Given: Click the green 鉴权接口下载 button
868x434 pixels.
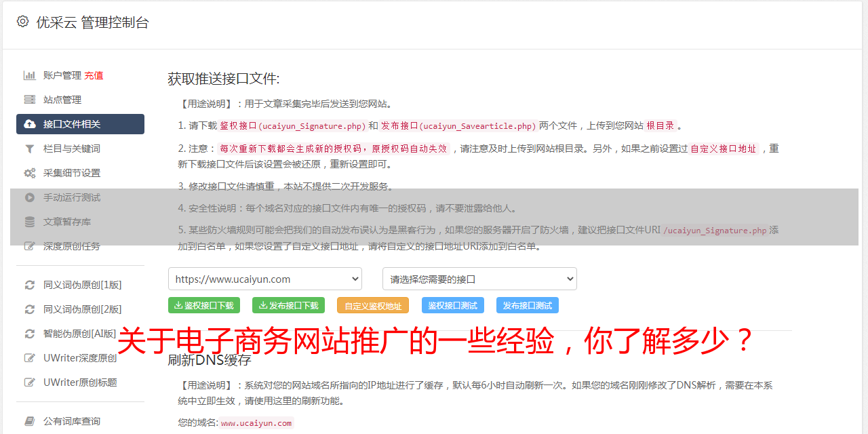Looking at the screenshot, I should click(x=203, y=305).
